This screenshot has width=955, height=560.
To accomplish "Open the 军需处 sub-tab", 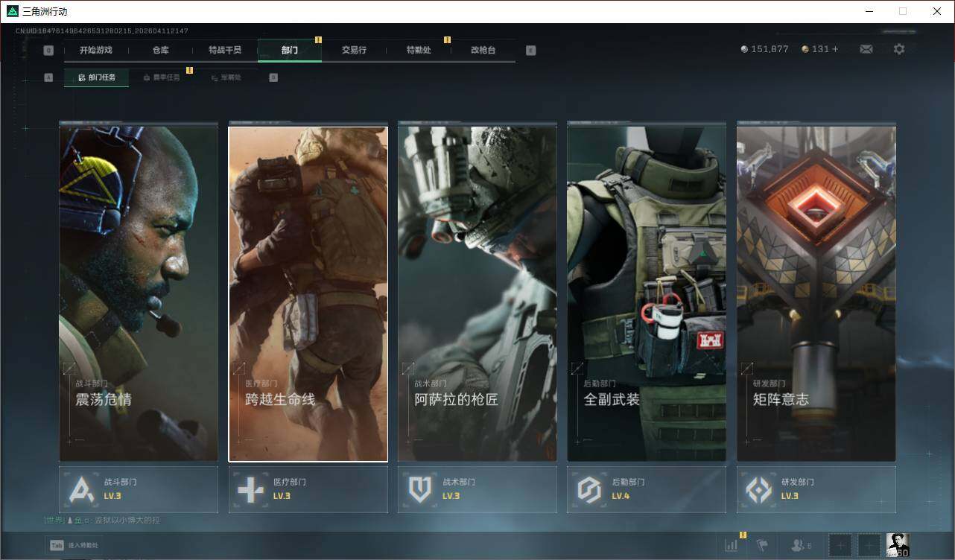I will tap(226, 77).
